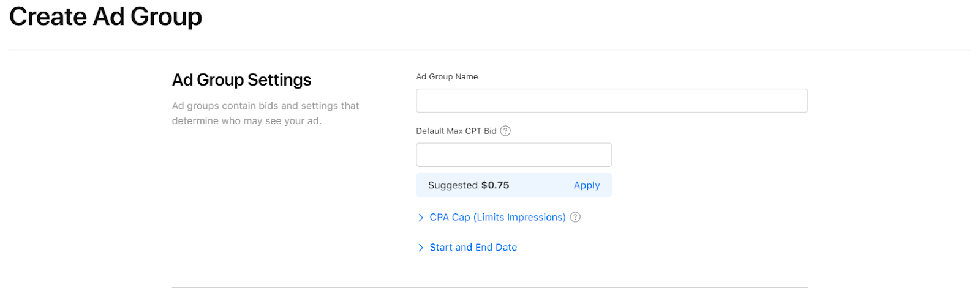Click the "Default Max CPT Bid" label text
The width and height of the screenshot is (980, 288).
(x=456, y=131)
